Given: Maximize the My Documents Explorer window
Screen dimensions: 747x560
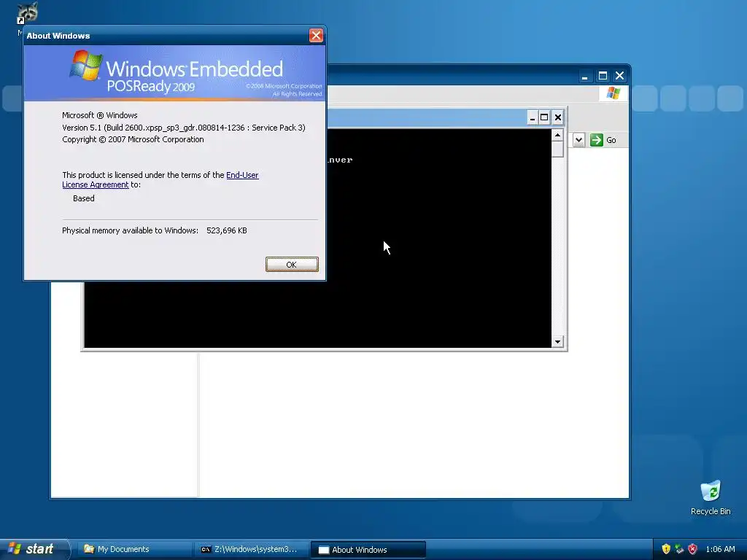Looking at the screenshot, I should click(603, 76).
